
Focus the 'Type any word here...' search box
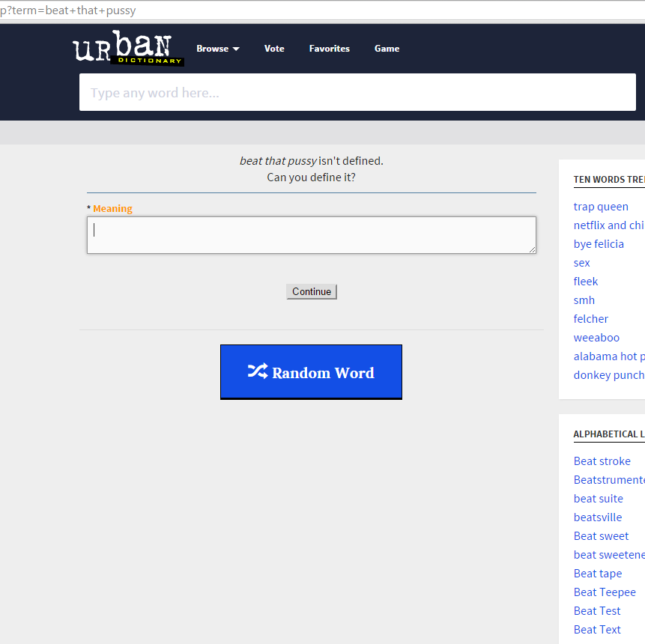point(357,92)
